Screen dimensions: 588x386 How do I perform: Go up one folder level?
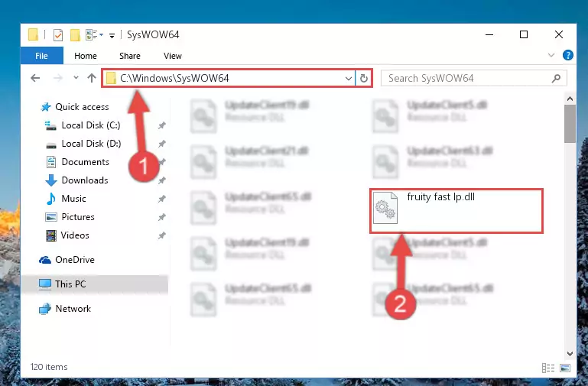(92, 78)
